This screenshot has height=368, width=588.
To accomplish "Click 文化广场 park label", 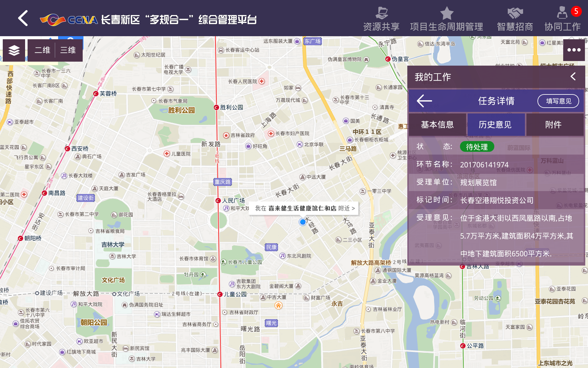I will pos(113,280).
